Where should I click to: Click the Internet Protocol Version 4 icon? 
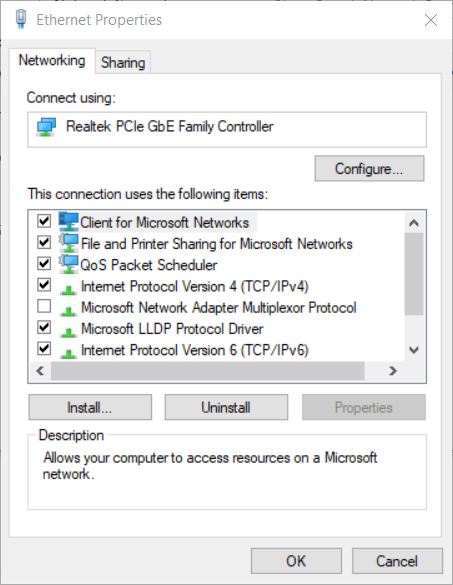click(68, 289)
